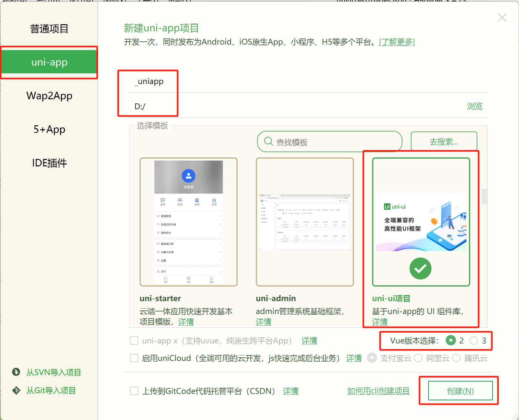
Task: Switch to 5+App project type
Action: pyautogui.click(x=49, y=129)
